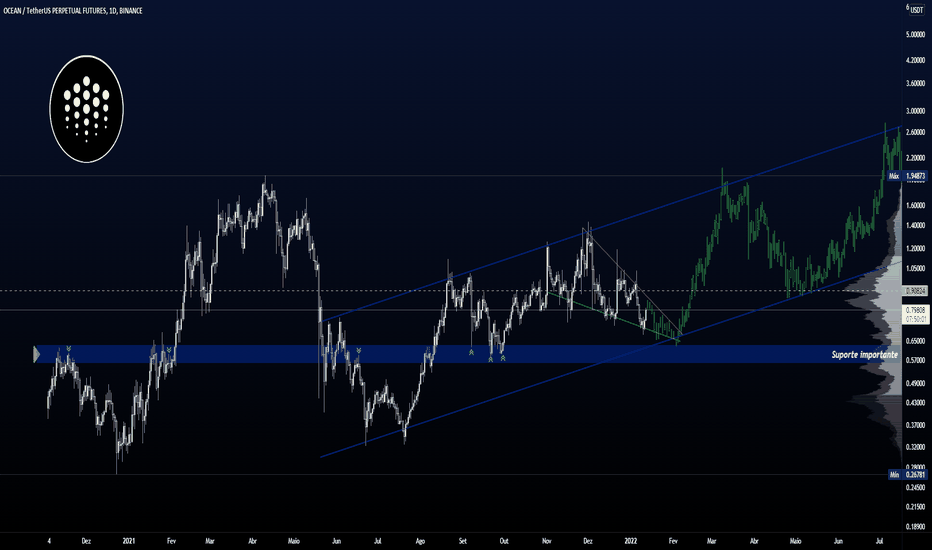This screenshot has height=550, width=932.
Task: Click the '2022' label on time axis
Action: 631,541
